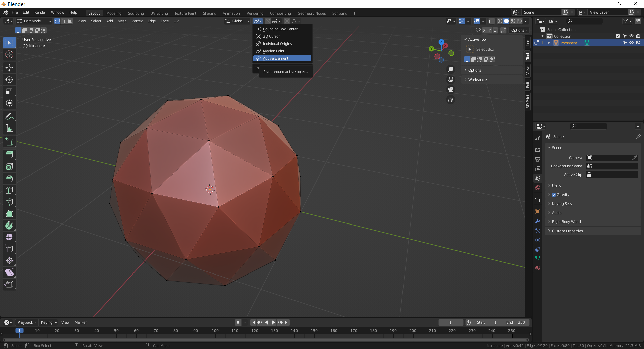
Task: Open the Playback dropdown in timeline
Action: coord(27,322)
